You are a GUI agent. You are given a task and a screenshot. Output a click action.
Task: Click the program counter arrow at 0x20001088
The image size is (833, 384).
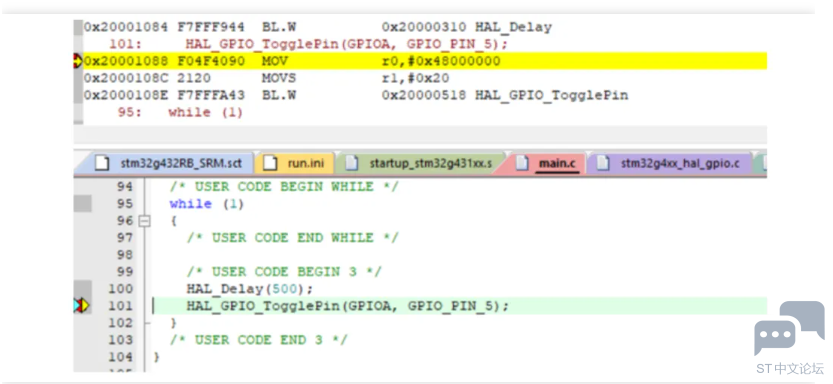pos(78,62)
